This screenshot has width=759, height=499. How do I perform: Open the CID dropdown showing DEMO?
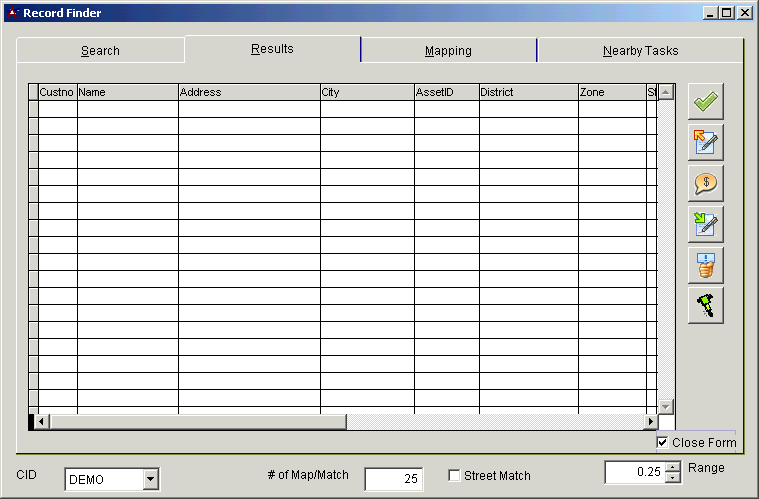(150, 479)
